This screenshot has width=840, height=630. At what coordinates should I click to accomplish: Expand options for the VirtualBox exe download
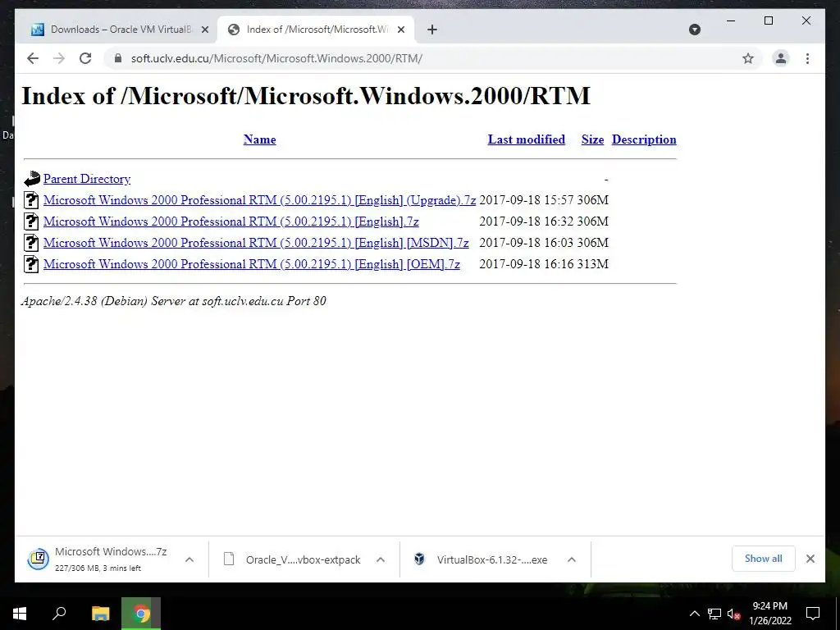pos(572,559)
